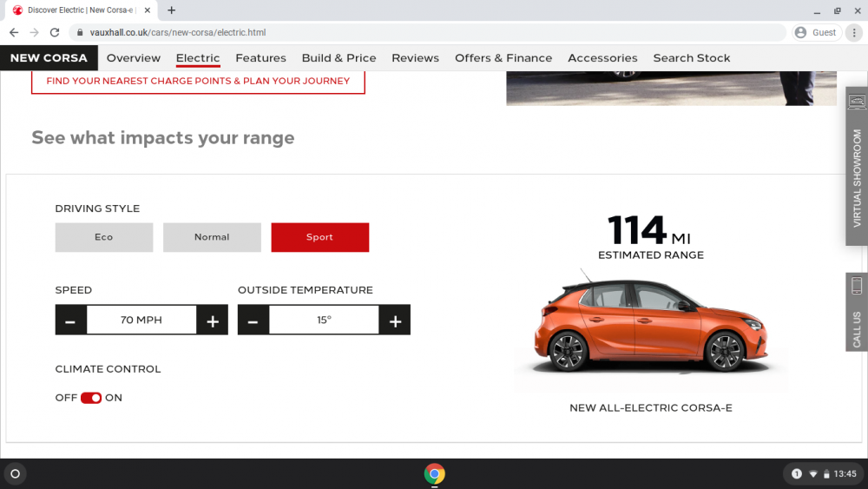Click the Wi-Fi status icon

pos(813,474)
